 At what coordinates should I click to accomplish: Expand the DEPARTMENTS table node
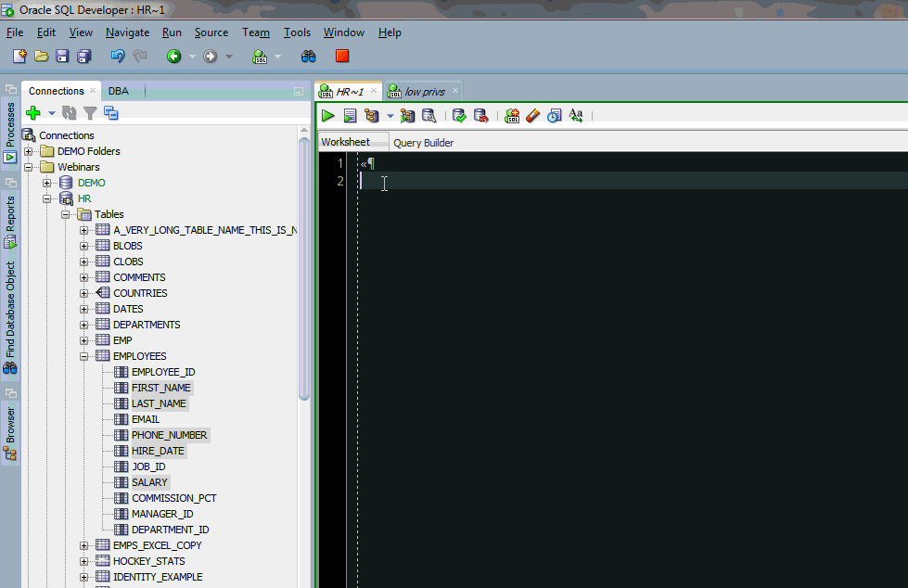click(84, 325)
